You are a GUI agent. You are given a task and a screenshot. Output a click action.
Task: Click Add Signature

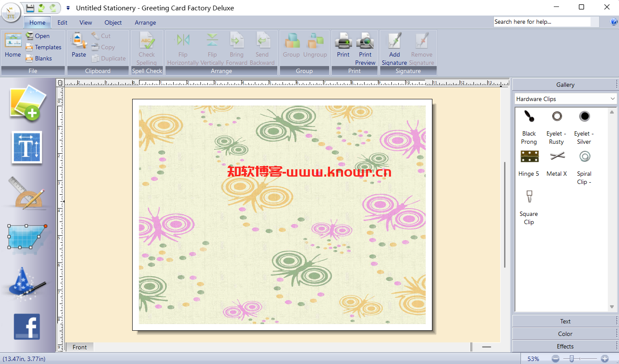[x=394, y=49]
